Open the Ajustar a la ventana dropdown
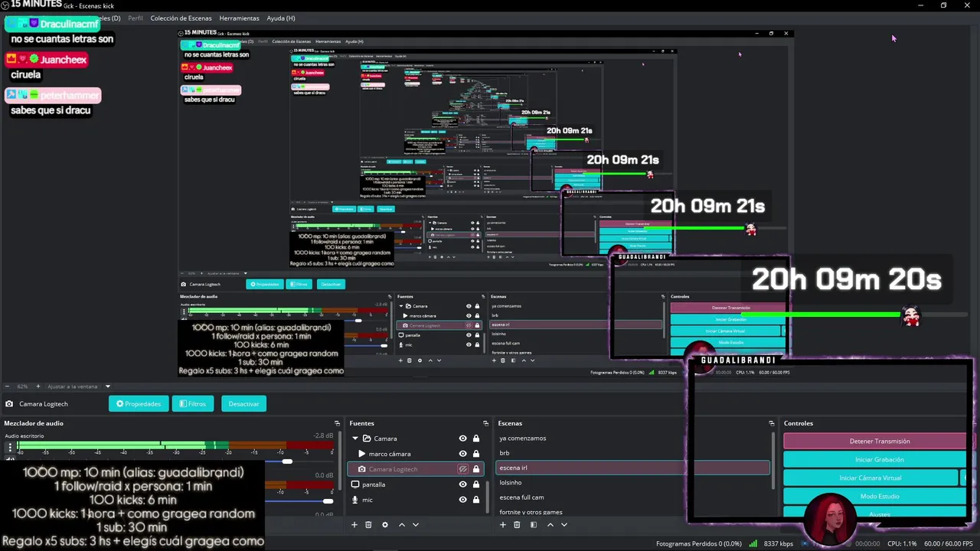Image resolution: width=980 pixels, height=551 pixels. click(x=107, y=386)
